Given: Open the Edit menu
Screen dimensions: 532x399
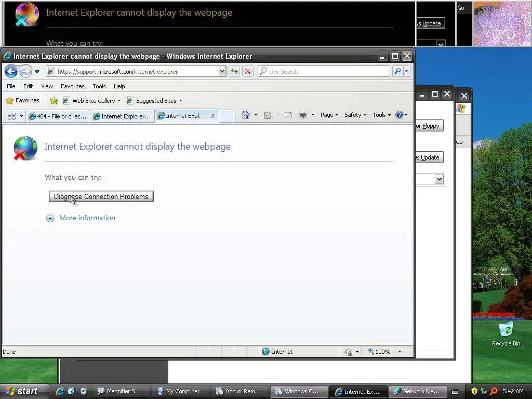Looking at the screenshot, I should click(28, 86).
